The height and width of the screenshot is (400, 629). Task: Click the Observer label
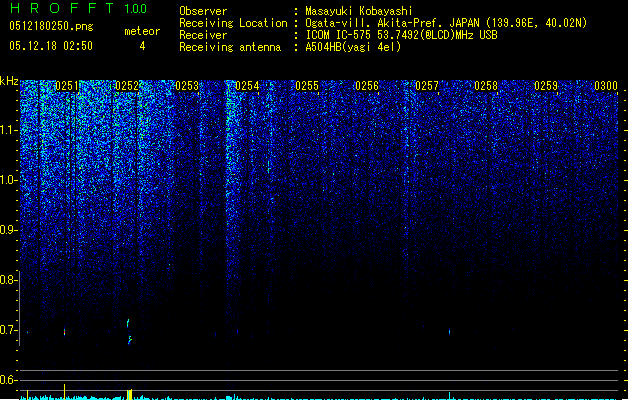point(203,11)
